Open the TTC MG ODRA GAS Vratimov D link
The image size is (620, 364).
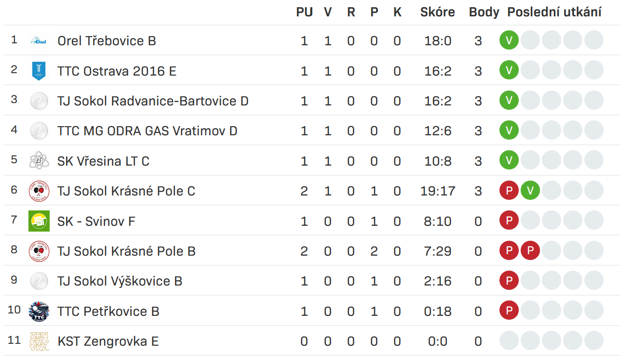pos(147,131)
